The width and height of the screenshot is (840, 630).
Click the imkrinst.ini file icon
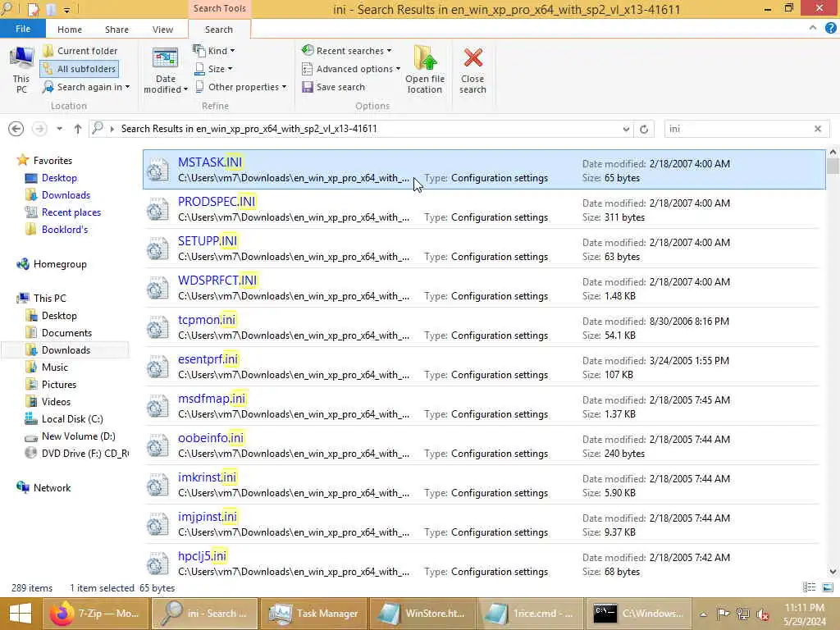click(158, 486)
